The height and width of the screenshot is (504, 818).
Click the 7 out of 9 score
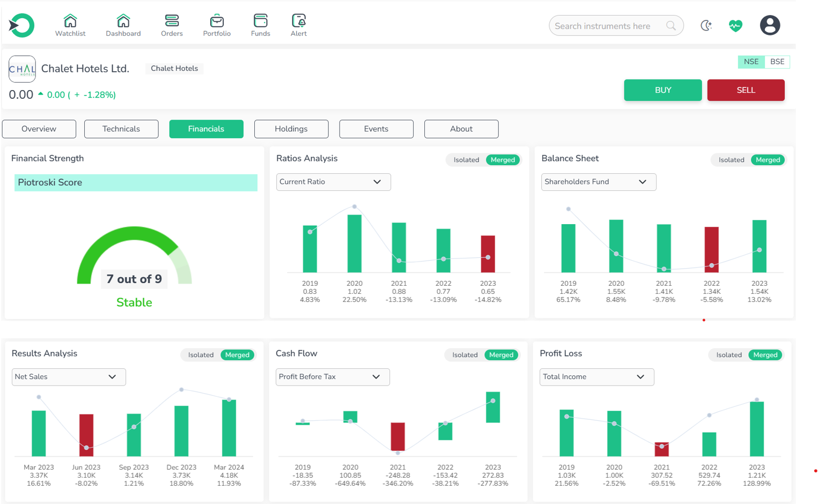point(134,279)
